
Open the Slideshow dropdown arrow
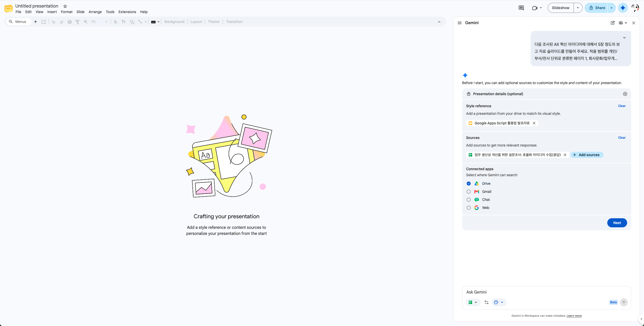click(578, 8)
